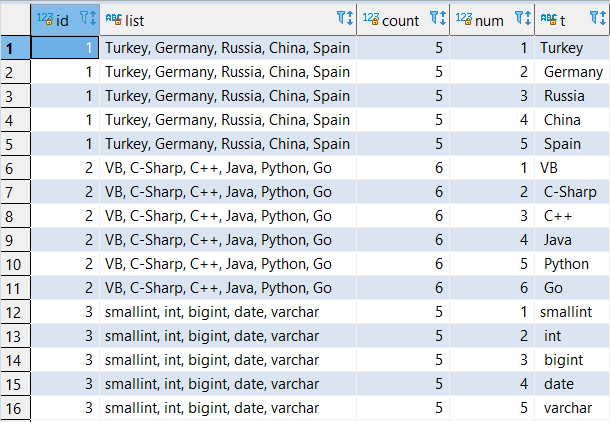Click the list cell in row 14
This screenshot has width=610, height=422.
click(x=228, y=360)
